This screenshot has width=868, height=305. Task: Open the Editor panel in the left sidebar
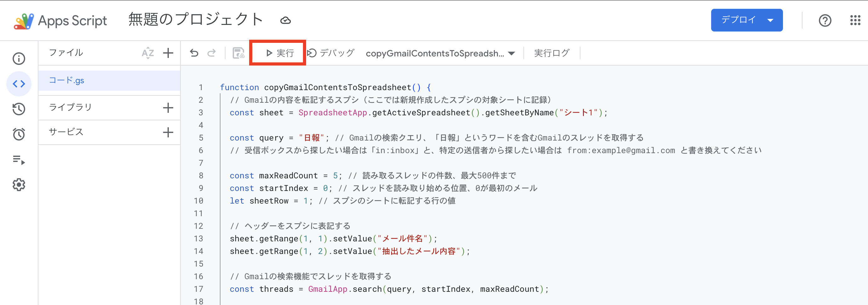pyautogui.click(x=19, y=83)
